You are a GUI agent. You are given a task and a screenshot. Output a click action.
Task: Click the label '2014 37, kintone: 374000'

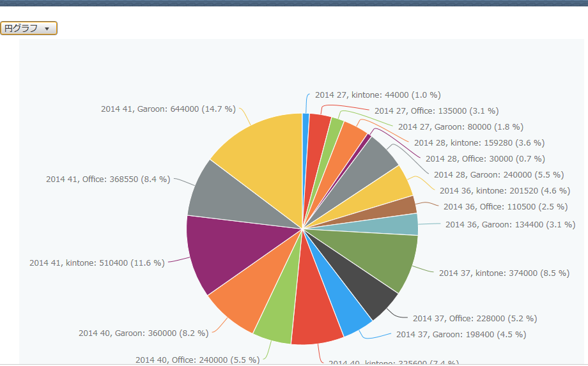coord(504,273)
